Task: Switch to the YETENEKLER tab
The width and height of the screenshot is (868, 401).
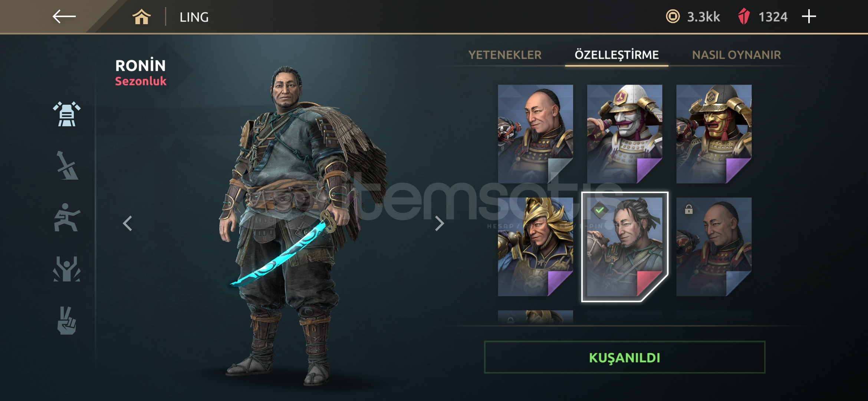Action: coord(505,55)
